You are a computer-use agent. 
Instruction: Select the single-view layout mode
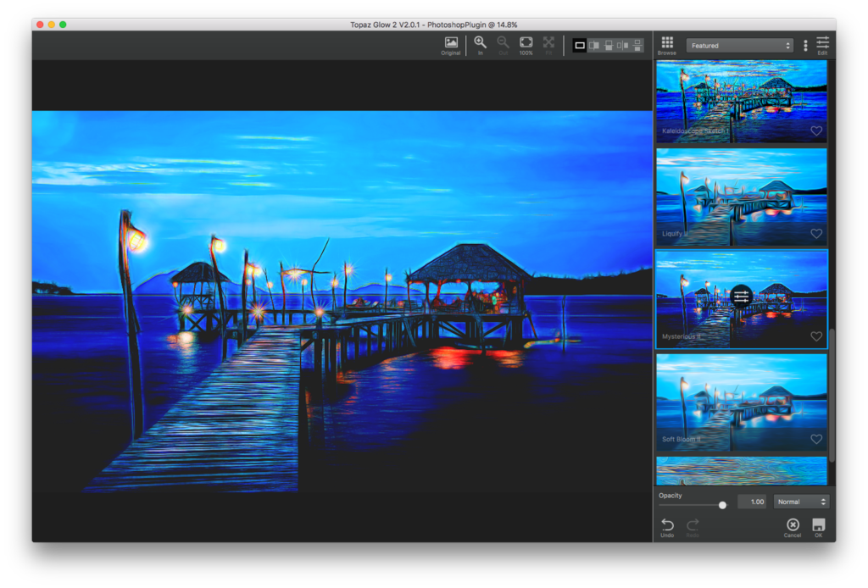[580, 46]
